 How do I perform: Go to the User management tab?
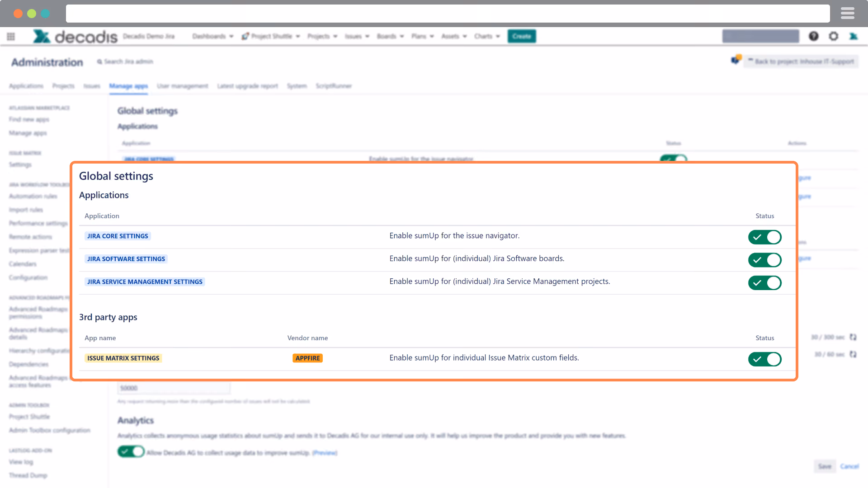point(183,86)
